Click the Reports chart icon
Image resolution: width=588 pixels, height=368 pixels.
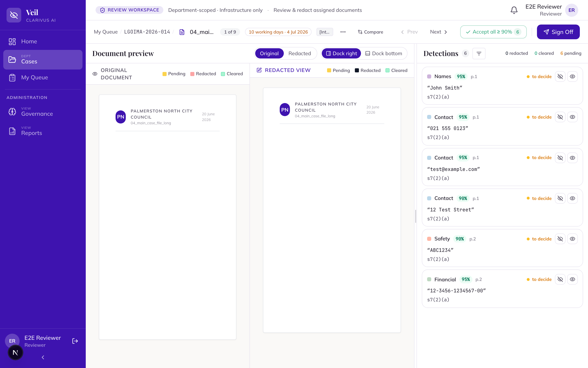tap(12, 131)
